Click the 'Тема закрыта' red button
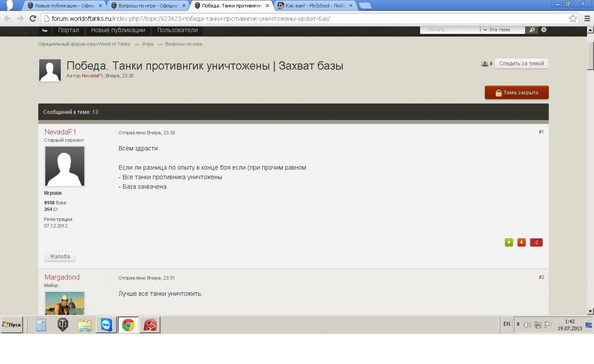This screenshot has width=594, height=364. (517, 92)
